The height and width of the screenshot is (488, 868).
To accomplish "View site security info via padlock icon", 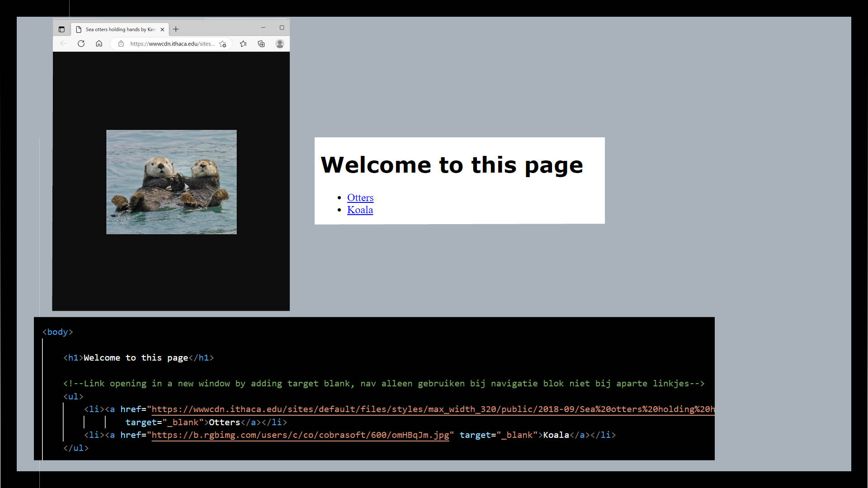I will 120,44.
